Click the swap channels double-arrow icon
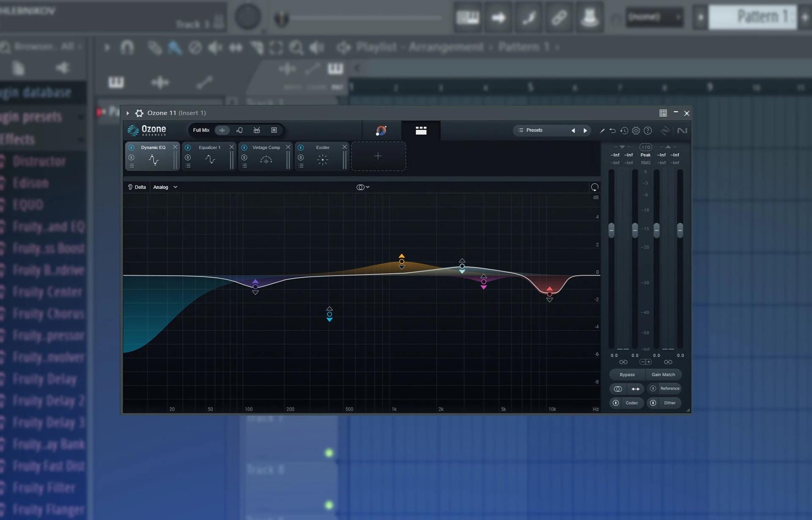The height and width of the screenshot is (520, 812). [636, 389]
